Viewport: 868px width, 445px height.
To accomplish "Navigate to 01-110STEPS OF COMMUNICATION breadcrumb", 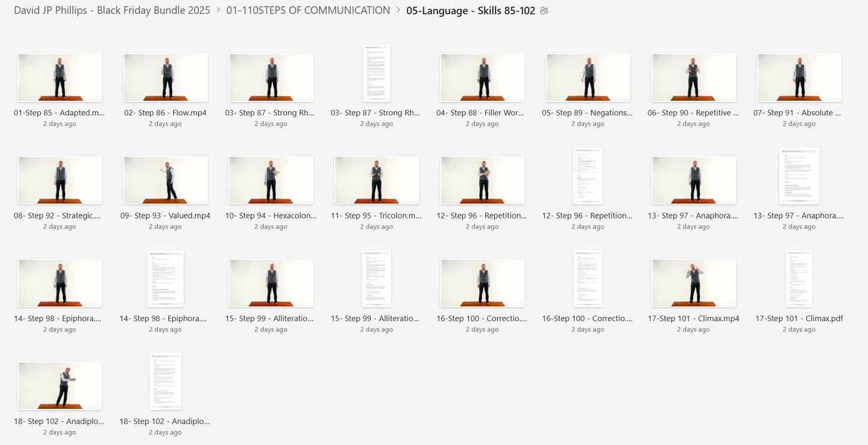I will [x=308, y=10].
